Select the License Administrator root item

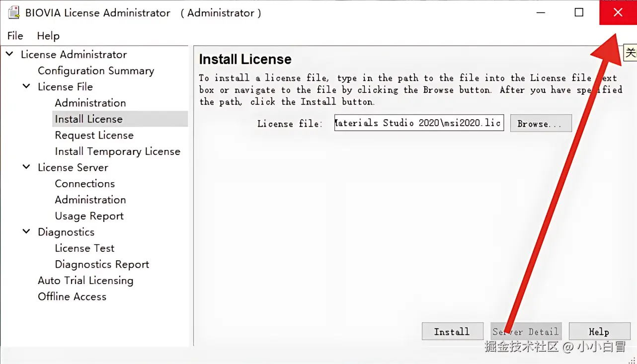point(74,55)
